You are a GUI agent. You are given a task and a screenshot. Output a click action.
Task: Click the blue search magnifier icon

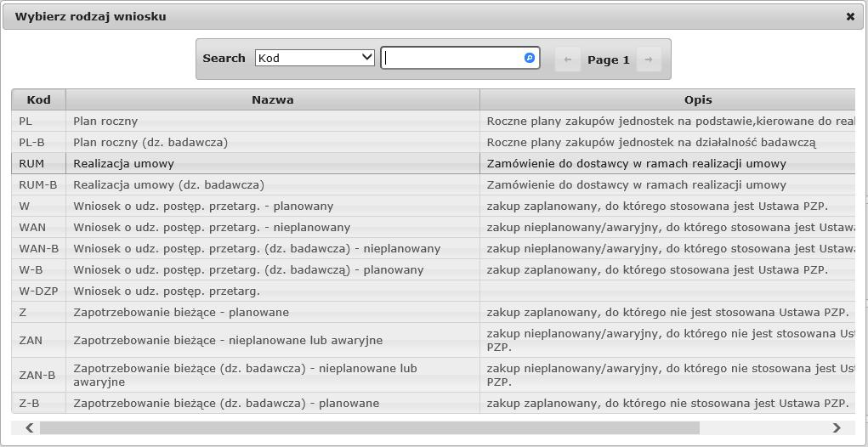click(529, 58)
